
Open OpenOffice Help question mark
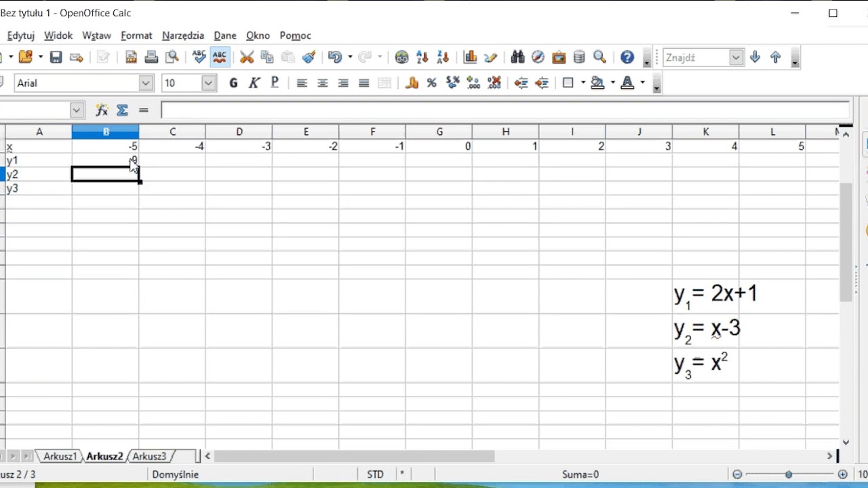[x=627, y=58]
